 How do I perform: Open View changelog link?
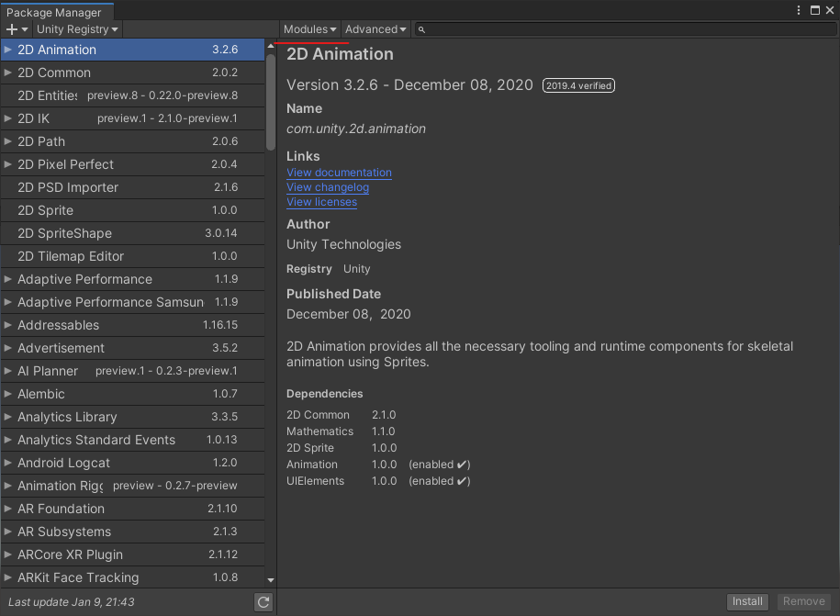click(x=328, y=187)
